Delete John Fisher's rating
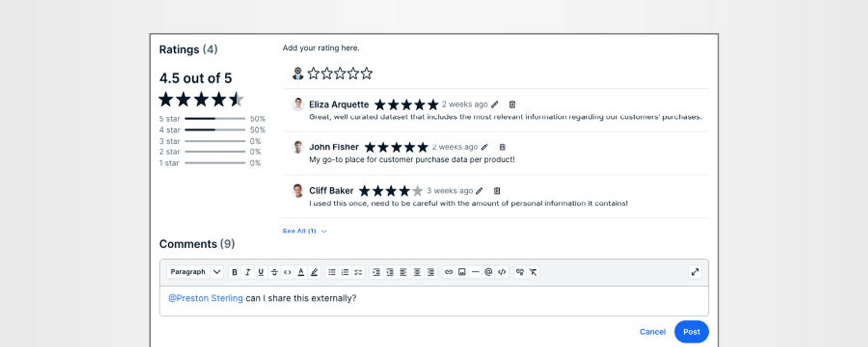 (502, 147)
